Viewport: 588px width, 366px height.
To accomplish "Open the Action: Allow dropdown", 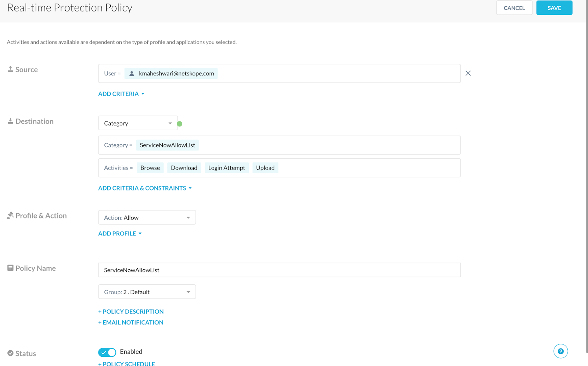I will 147,217.
